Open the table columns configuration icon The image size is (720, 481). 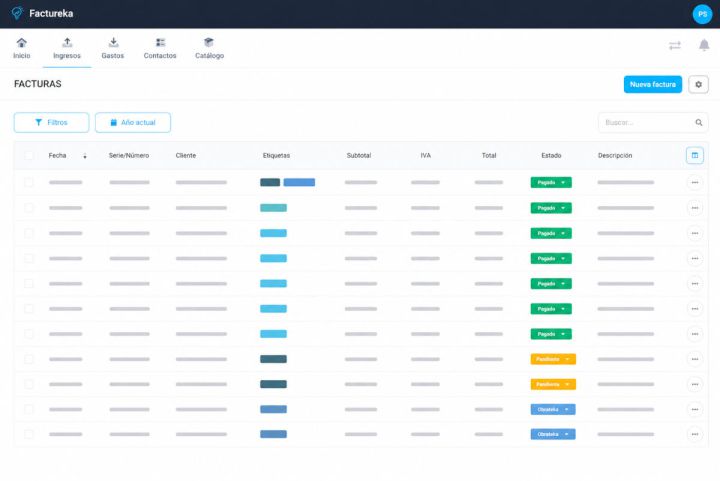(x=695, y=156)
